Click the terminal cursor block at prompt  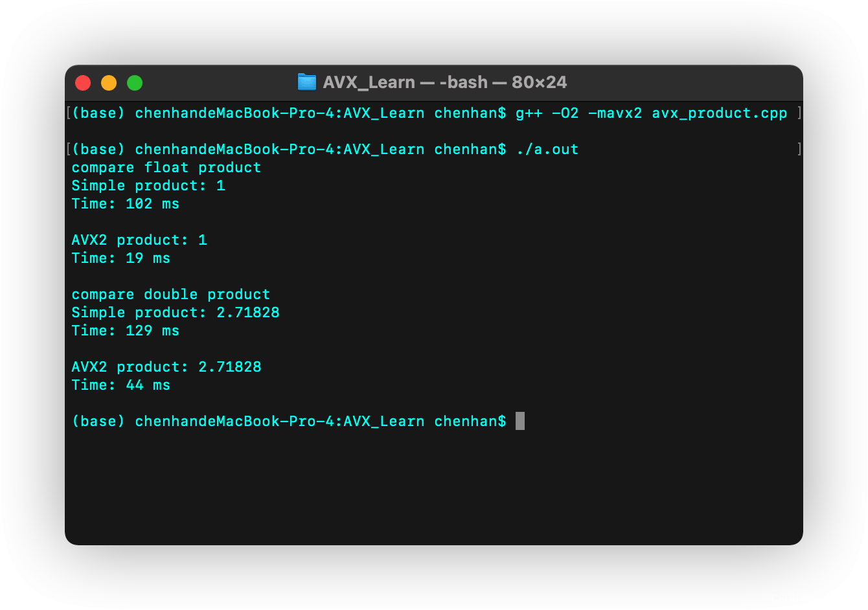coord(520,421)
